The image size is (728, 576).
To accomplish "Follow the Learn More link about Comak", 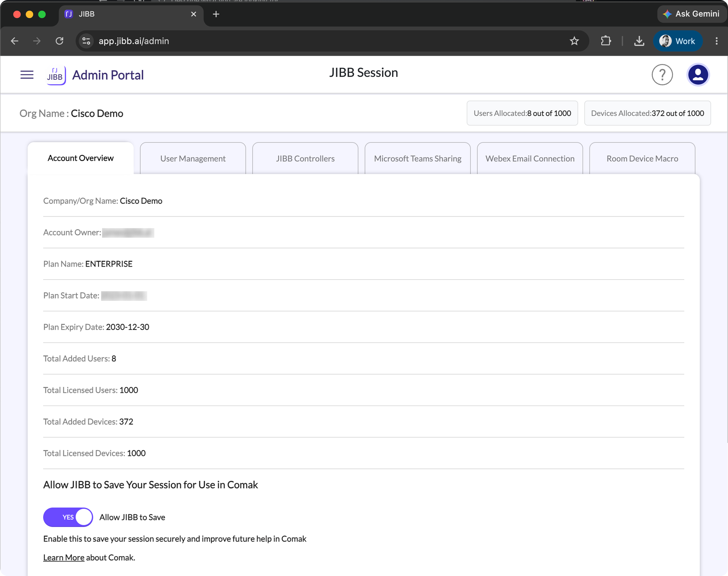I will [x=64, y=557].
